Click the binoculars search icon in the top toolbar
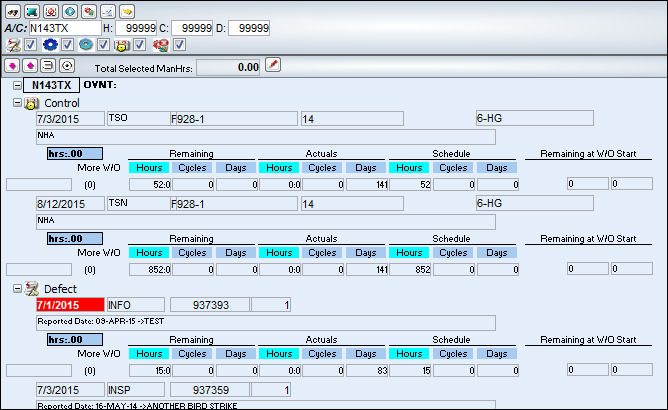The image size is (668, 410). (x=13, y=12)
